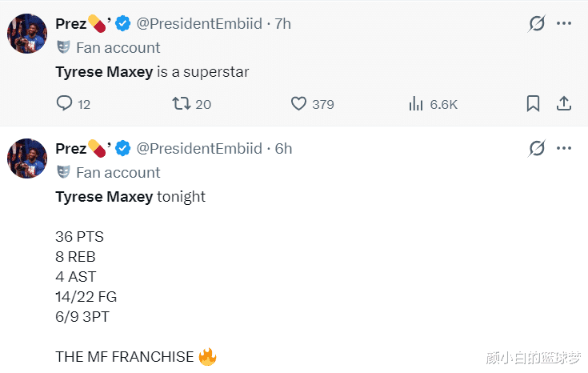View analytics showing 6.6K views
Image resolution: width=588 pixels, height=373 pixels.
[416, 104]
